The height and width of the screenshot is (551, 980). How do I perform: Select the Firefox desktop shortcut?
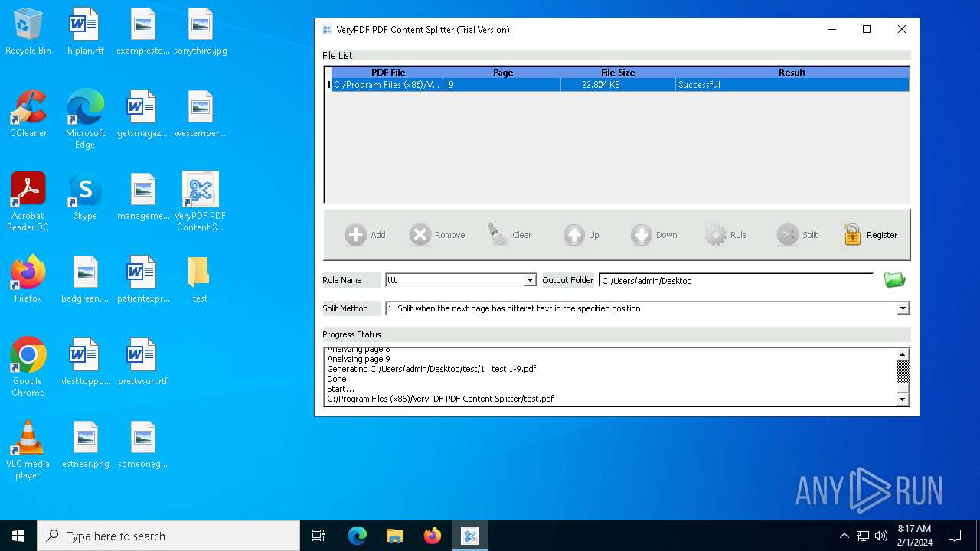(x=28, y=280)
